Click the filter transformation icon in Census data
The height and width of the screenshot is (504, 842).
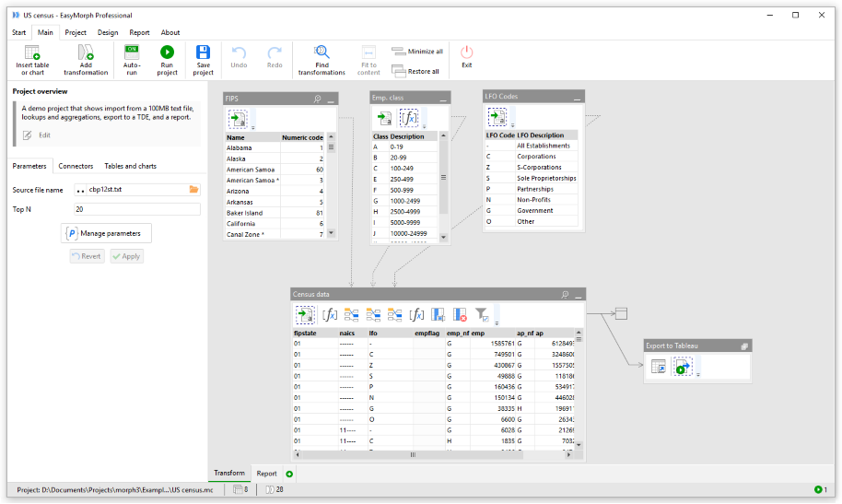(482, 314)
